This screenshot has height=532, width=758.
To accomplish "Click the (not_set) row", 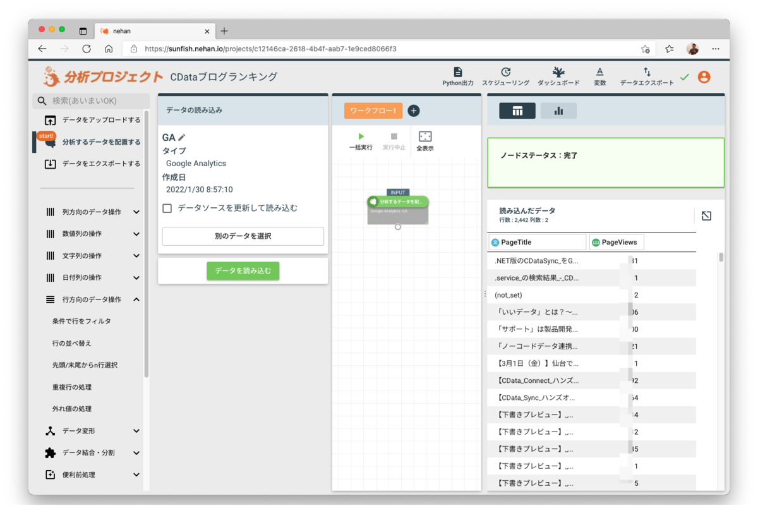I will pos(592,295).
